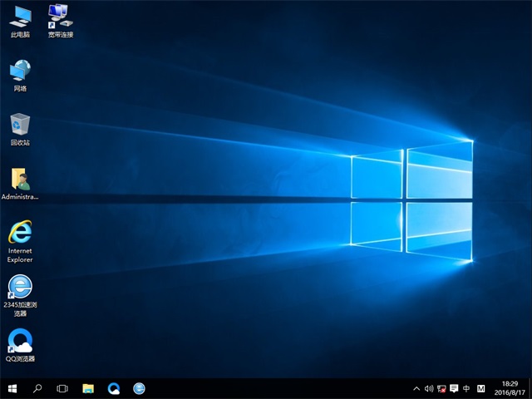Open the volume control in system tray
Screen dimensions: 532x399
(429, 388)
